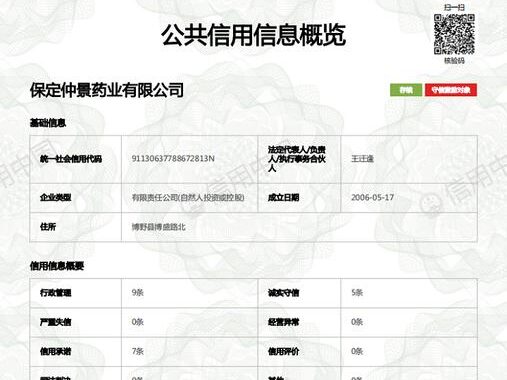The image size is (507, 380).
Task: Click the 基础信息 section heading
Action: click(48, 123)
